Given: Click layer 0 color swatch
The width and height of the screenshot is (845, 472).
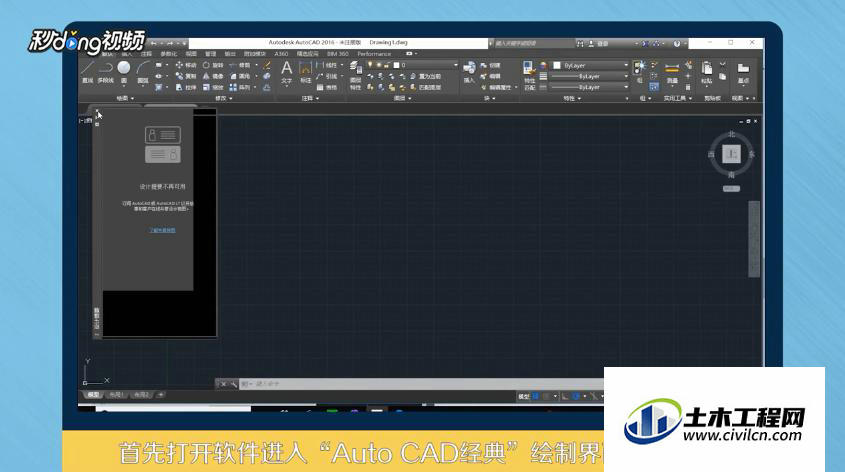Looking at the screenshot, I should (x=396, y=65).
